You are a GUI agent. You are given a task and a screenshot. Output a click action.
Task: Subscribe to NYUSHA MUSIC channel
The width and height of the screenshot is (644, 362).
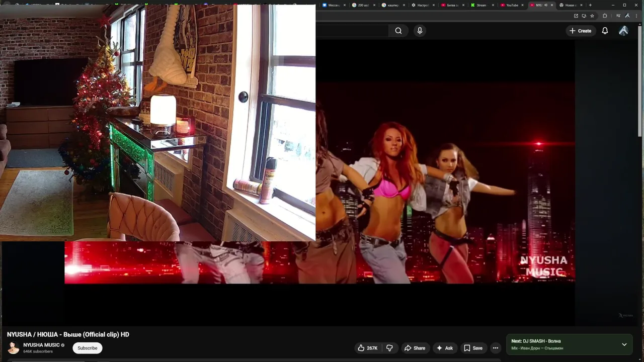(x=88, y=348)
